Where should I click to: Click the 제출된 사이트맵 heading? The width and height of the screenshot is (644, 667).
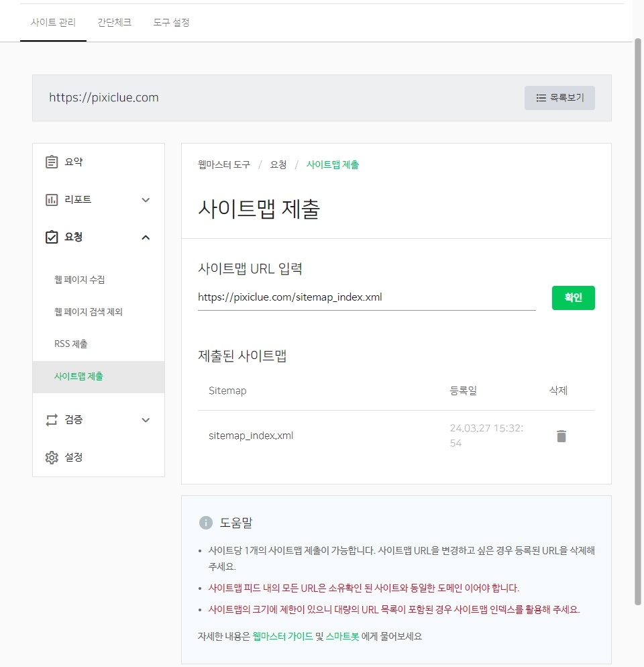pos(242,356)
